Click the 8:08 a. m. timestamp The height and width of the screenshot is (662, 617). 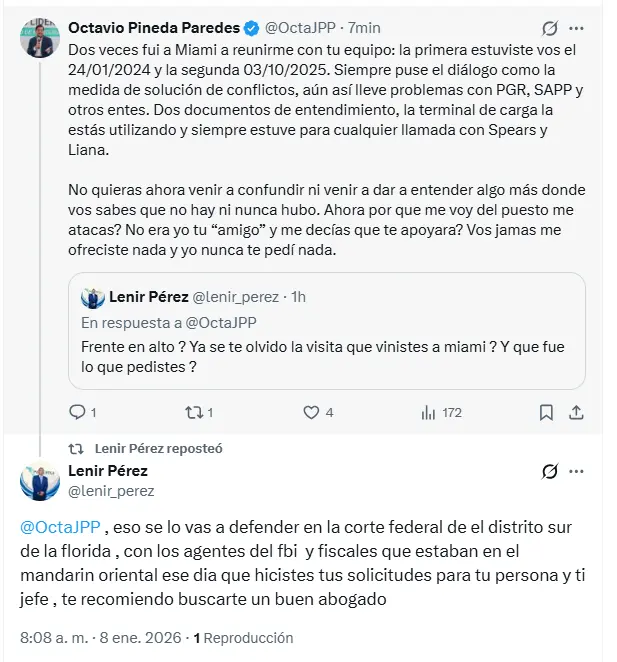point(55,637)
